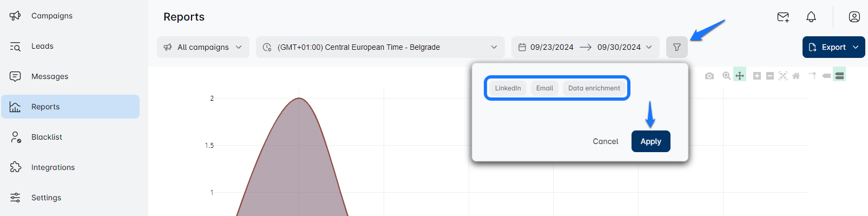Toggle the Data enrichment filter chip
Viewport: 868px width, 216px height.
click(594, 88)
